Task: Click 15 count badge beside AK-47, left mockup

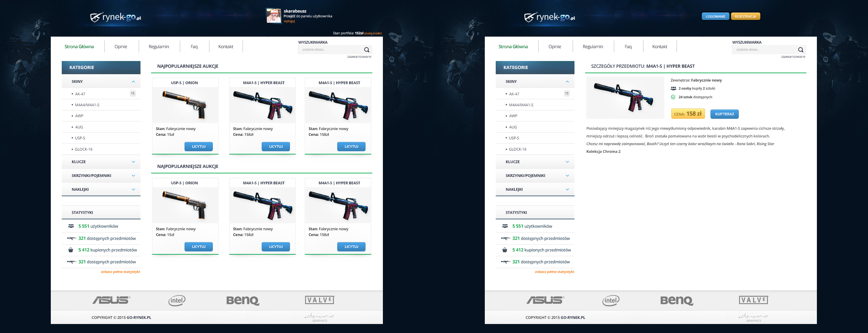Action: coord(133,93)
